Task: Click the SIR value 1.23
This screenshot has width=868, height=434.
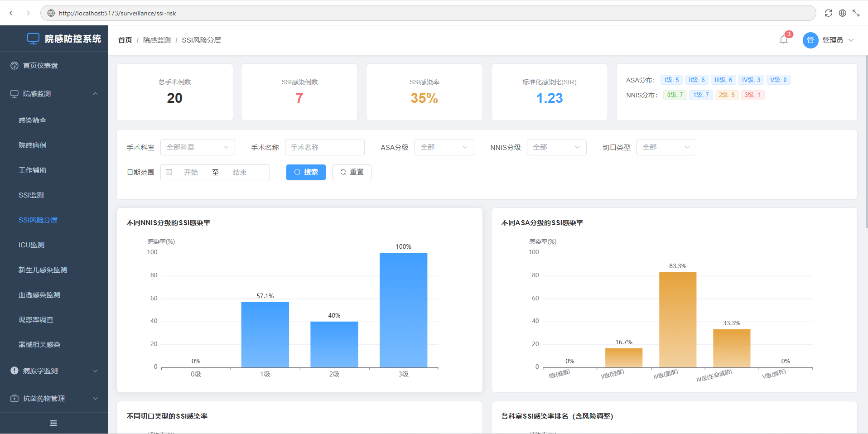Action: tap(550, 98)
